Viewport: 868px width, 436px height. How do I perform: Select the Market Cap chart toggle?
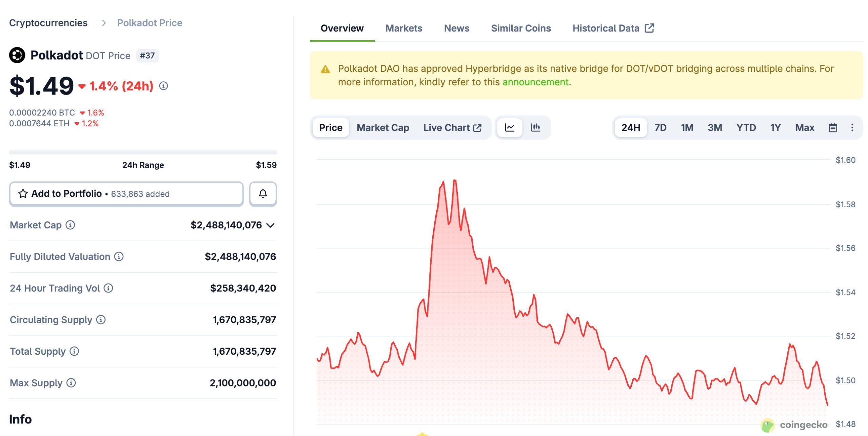[383, 128]
